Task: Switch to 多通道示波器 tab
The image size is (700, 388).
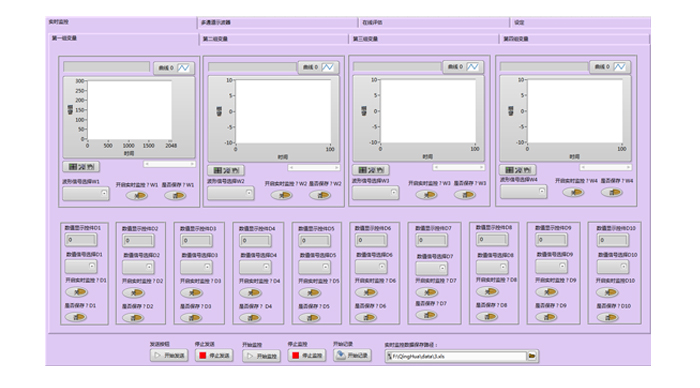Action: (x=277, y=22)
